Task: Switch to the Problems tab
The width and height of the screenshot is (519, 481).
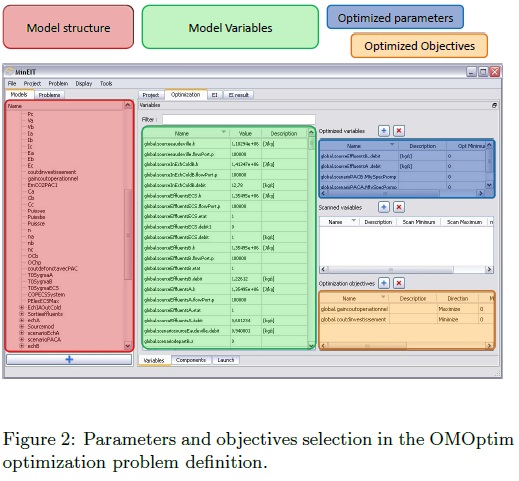Action: pyautogui.click(x=49, y=95)
